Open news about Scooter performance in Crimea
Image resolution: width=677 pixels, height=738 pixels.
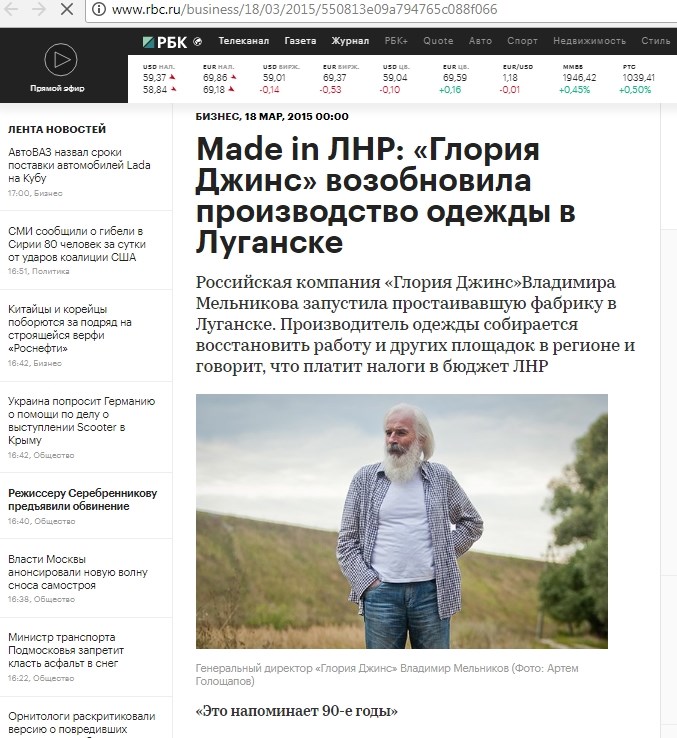click(x=81, y=421)
